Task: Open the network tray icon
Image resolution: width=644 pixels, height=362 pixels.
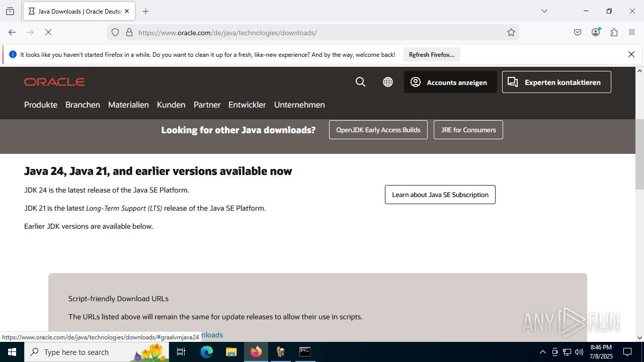Action: point(567,352)
